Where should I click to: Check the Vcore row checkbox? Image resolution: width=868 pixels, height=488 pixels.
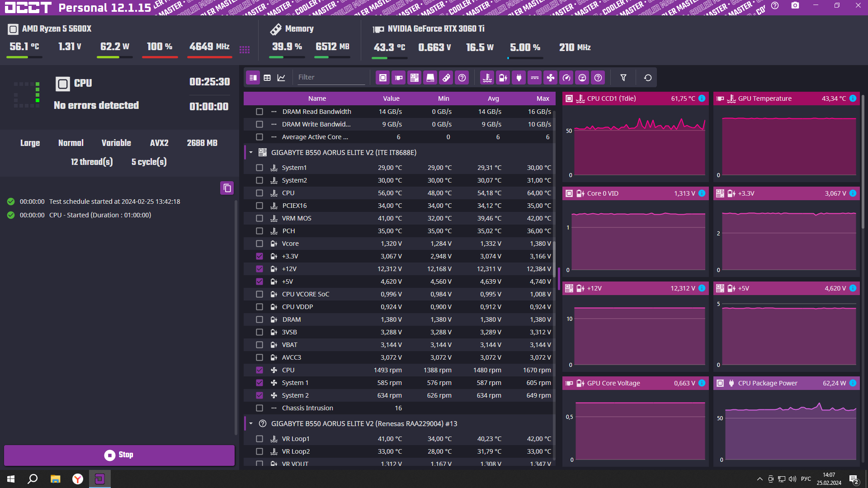pyautogui.click(x=259, y=244)
